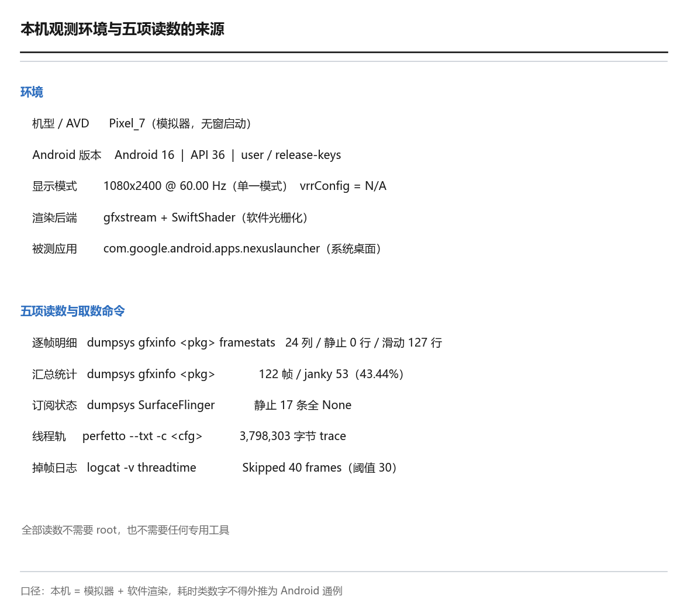Click the 掉帧日志 row label
The image size is (687, 616).
(54, 468)
